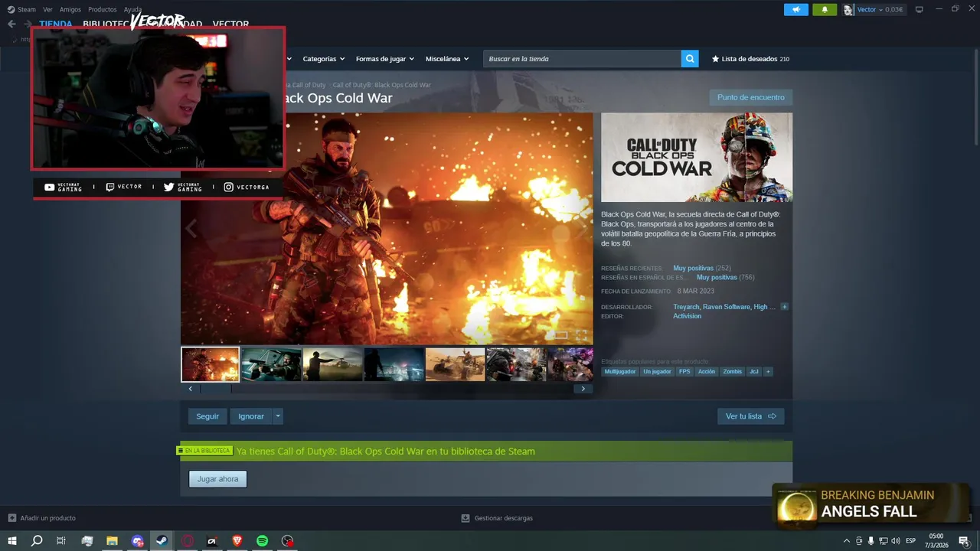980x551 pixels.
Task: Select the helicopter silhouette screenshot thumbnail
Action: click(333, 364)
